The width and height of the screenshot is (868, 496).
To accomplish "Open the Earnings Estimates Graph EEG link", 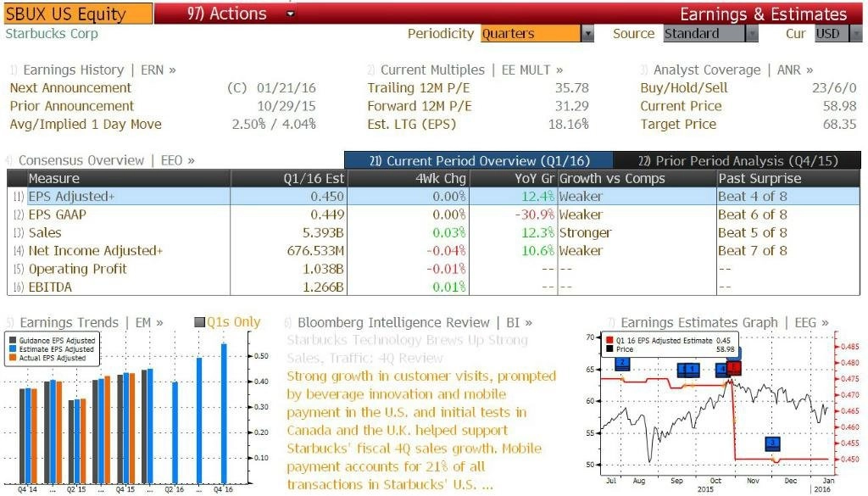I will tap(725, 322).
